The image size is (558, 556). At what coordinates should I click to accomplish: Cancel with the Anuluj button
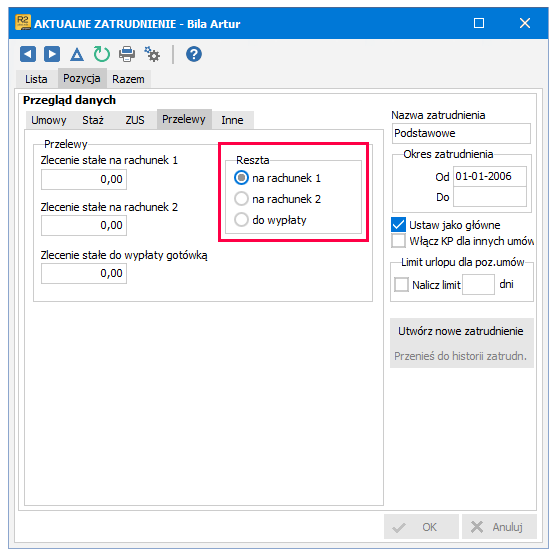point(499,527)
